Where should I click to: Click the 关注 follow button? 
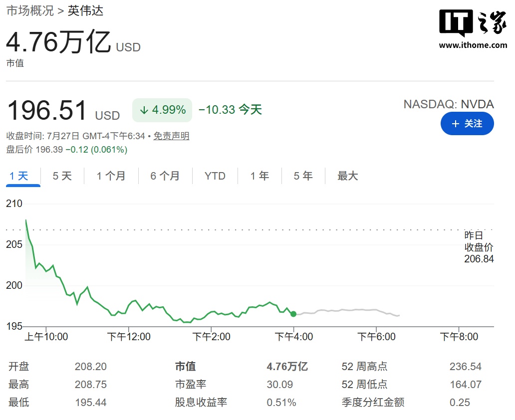click(x=467, y=124)
